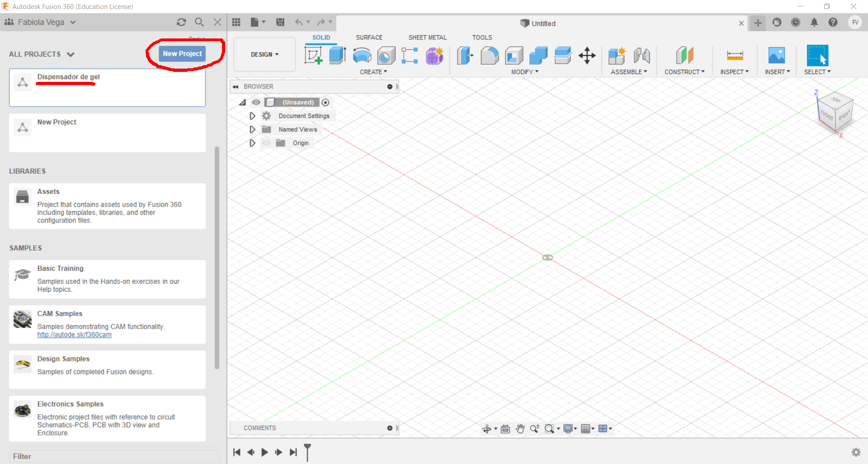Toggle document visibility with the eye icon
Viewport: 868px width, 464px height.
coord(256,102)
